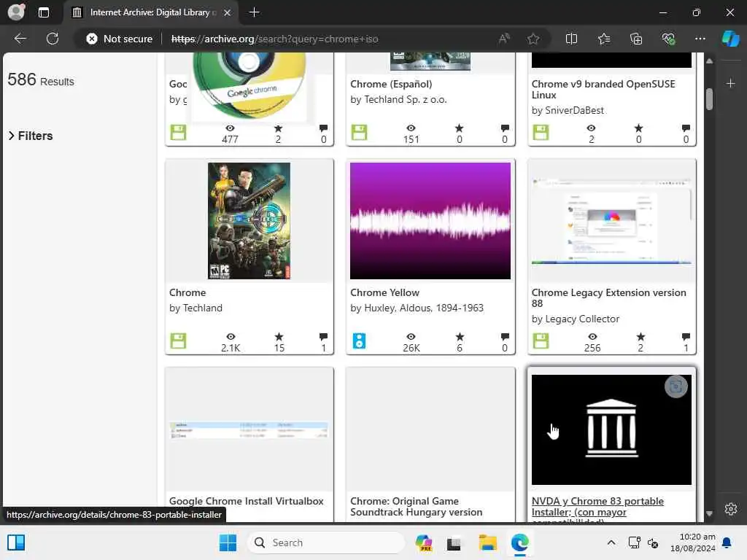Click the taskbar Search box
The image size is (747, 560).
point(326,542)
